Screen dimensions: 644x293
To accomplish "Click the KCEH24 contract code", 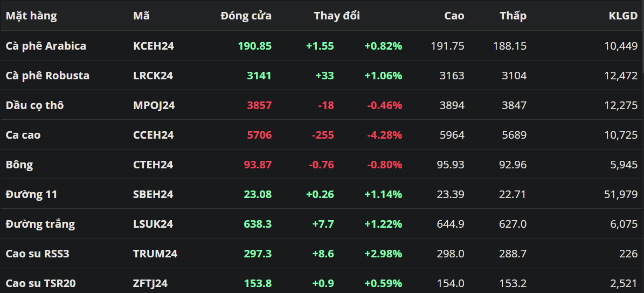I will pyautogui.click(x=154, y=46).
